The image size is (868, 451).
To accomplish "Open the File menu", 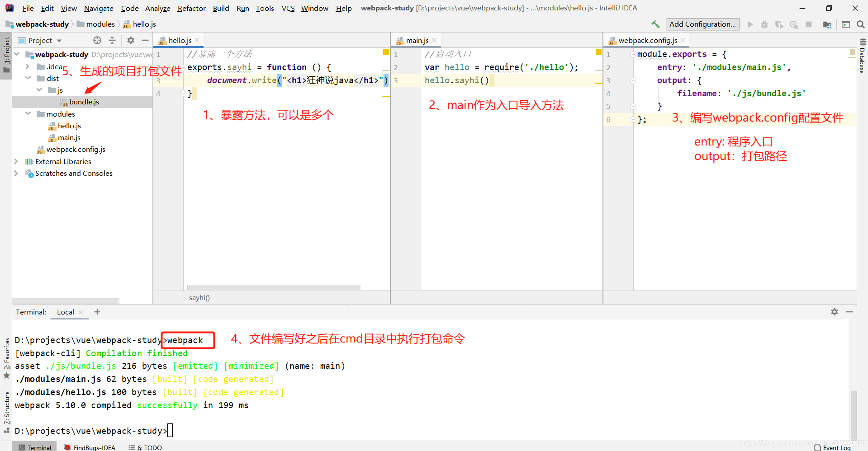I will coord(28,8).
